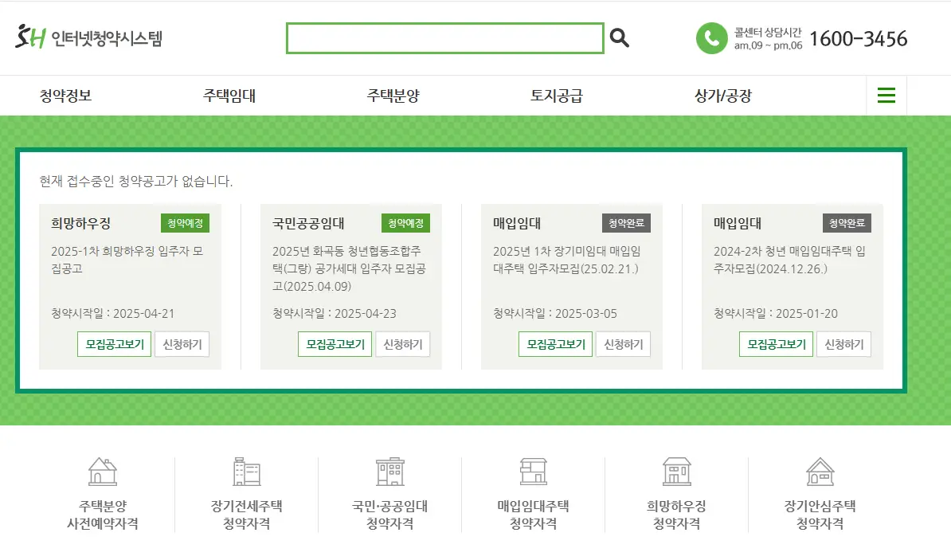951x560 pixels.
Task: Select the 주택분양 사전예약자격 house icon
Action: coord(104,471)
